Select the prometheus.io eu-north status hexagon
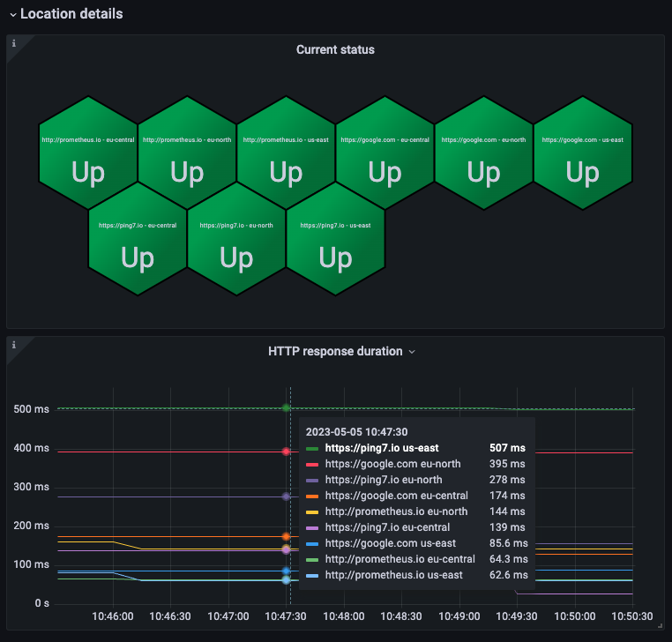Viewport: 672px width, 642px height. (187, 153)
